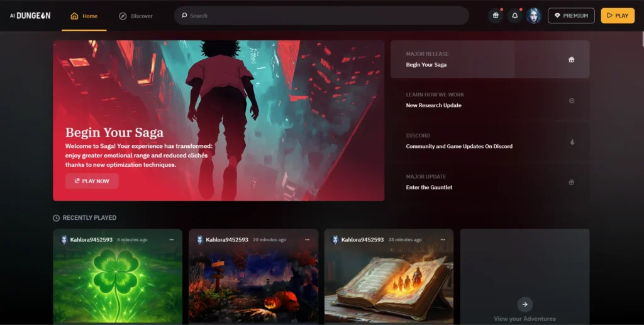Image resolution: width=644 pixels, height=325 pixels.
Task: Click avatar on the 28 minutes ago card
Action: coord(335,239)
